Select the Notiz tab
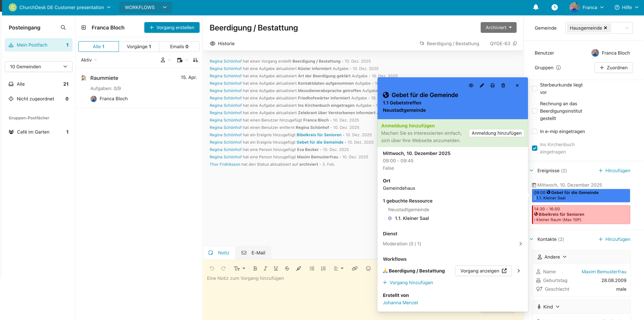 pyautogui.click(x=219, y=253)
